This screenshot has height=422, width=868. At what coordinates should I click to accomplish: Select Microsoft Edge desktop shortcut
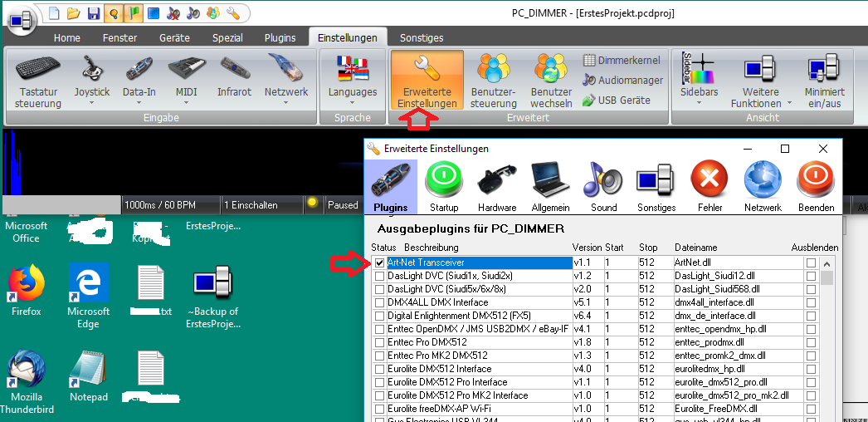click(x=89, y=297)
